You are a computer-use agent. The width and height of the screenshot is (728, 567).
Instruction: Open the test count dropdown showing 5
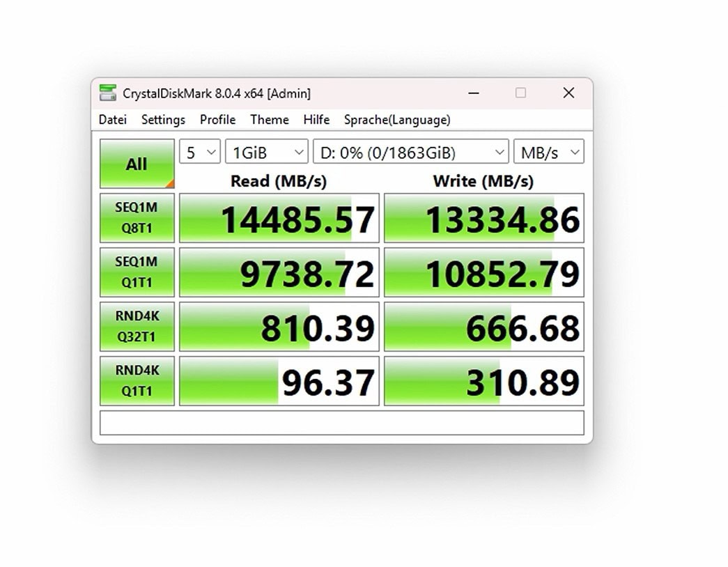[x=200, y=153]
